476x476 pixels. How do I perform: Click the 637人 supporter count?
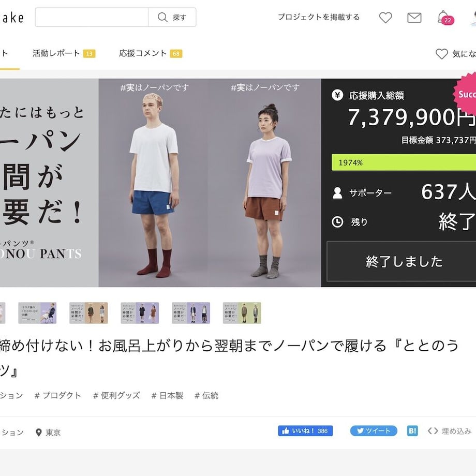[x=448, y=192]
